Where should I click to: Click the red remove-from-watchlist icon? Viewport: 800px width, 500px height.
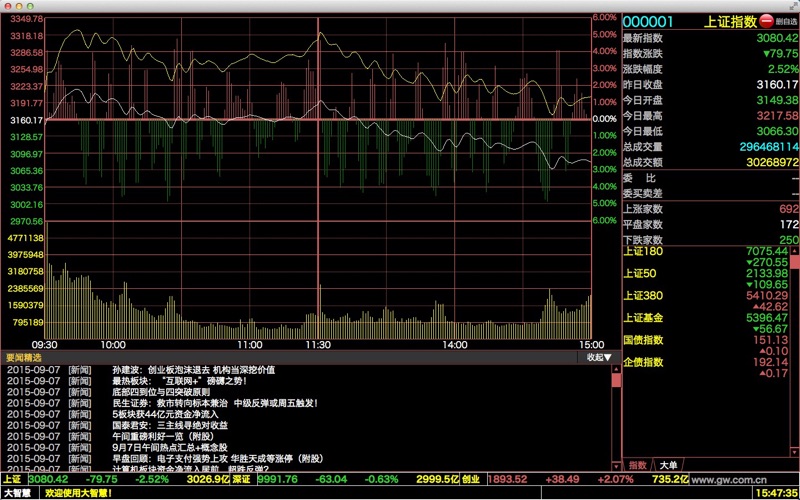pos(766,20)
